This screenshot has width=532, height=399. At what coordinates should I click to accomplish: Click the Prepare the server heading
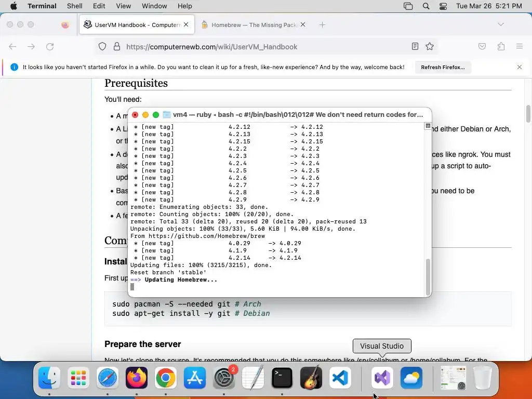tap(142, 344)
